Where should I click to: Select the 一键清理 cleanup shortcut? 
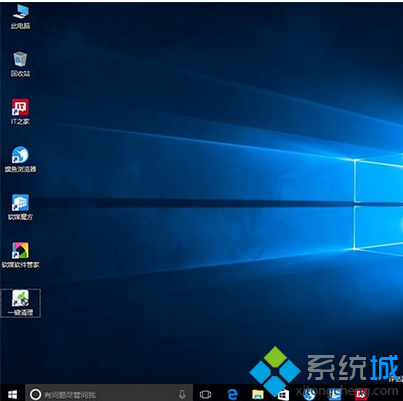coord(21,303)
